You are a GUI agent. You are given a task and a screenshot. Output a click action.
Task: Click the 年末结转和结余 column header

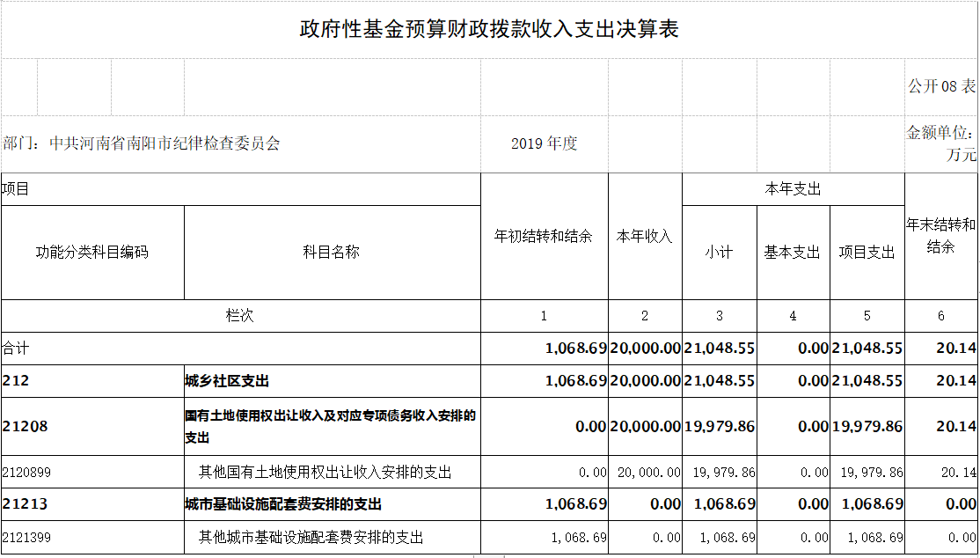941,236
